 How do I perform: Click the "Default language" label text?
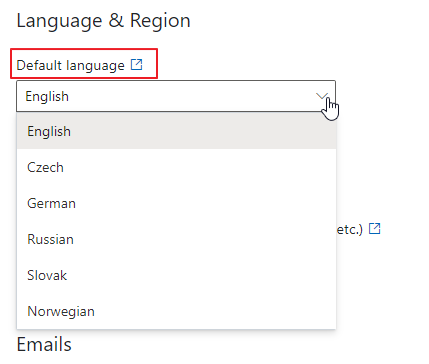click(x=70, y=65)
